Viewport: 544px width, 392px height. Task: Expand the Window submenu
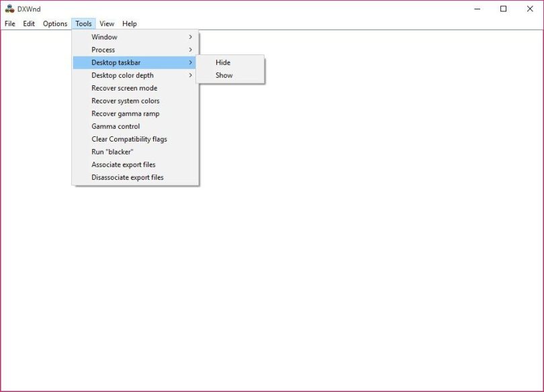tap(135, 37)
